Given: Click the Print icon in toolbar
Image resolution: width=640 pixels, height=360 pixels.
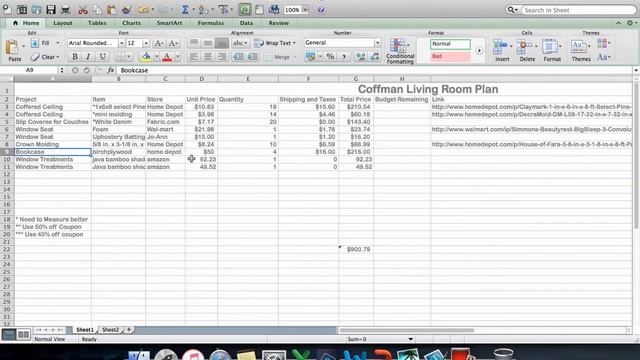Looking at the screenshot, I should pyautogui.click(x=65, y=9).
